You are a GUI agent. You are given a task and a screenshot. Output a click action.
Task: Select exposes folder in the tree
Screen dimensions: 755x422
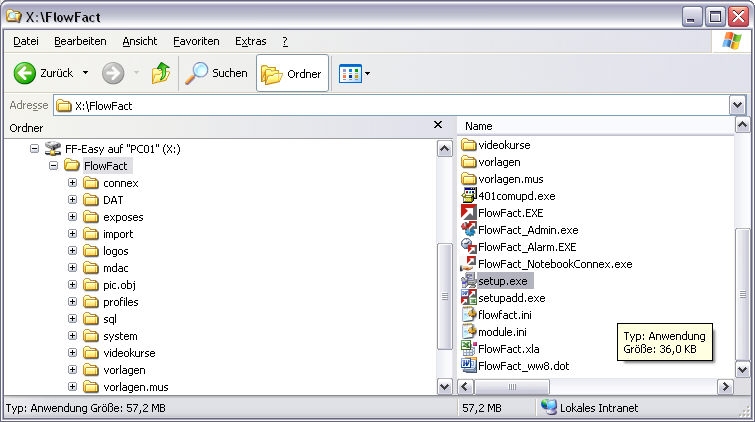pyautogui.click(x=123, y=217)
